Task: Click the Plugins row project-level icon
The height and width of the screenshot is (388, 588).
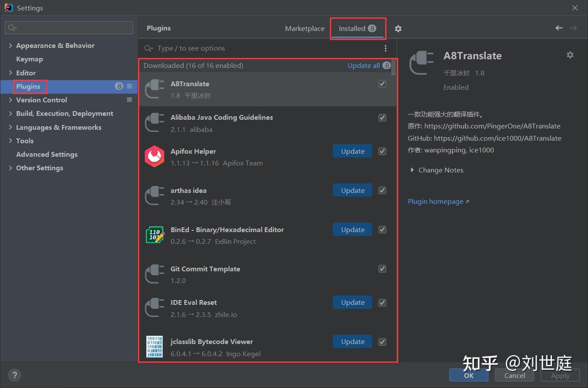Action: tap(129, 86)
